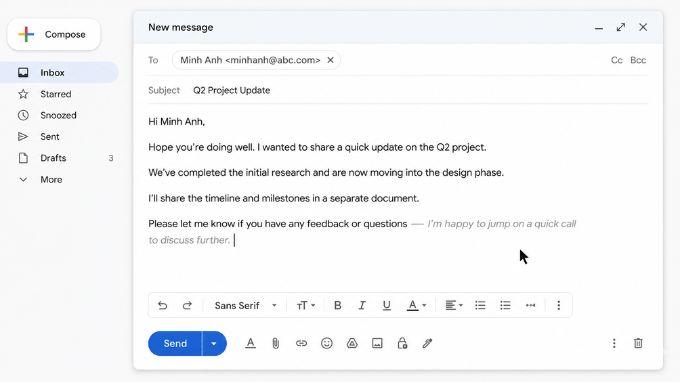Screen dimensions: 680x382
Task: Click the Compose button
Action: [54, 34]
